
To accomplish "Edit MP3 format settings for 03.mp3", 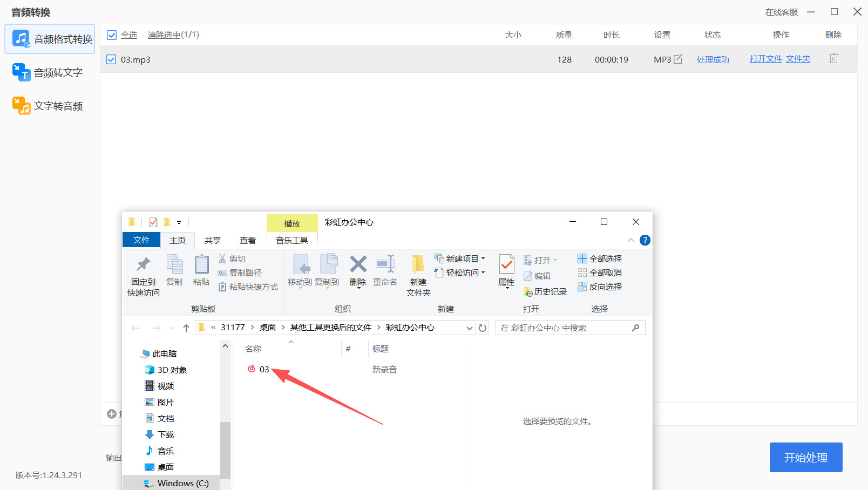I will pos(678,59).
